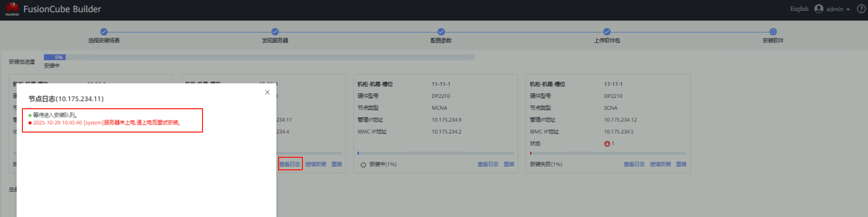Image resolution: width=868 pixels, height=217 pixels.
Task: Click the 安装软件 step circle icon
Action: pyautogui.click(x=773, y=32)
